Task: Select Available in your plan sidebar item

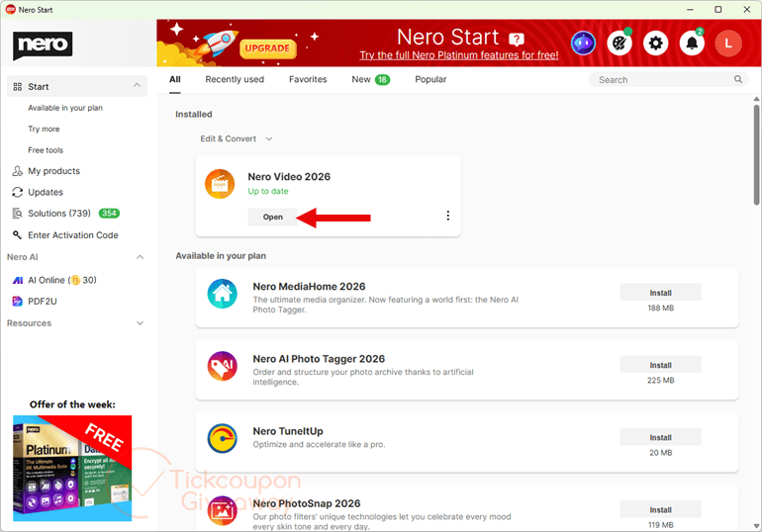Action: [x=65, y=108]
